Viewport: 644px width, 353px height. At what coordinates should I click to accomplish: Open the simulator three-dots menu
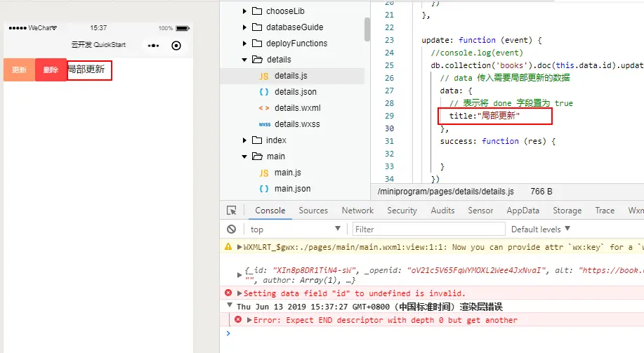click(x=153, y=46)
